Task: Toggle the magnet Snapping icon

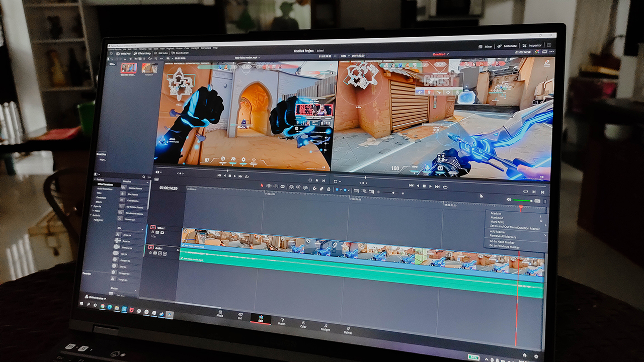Action: pyautogui.click(x=314, y=189)
